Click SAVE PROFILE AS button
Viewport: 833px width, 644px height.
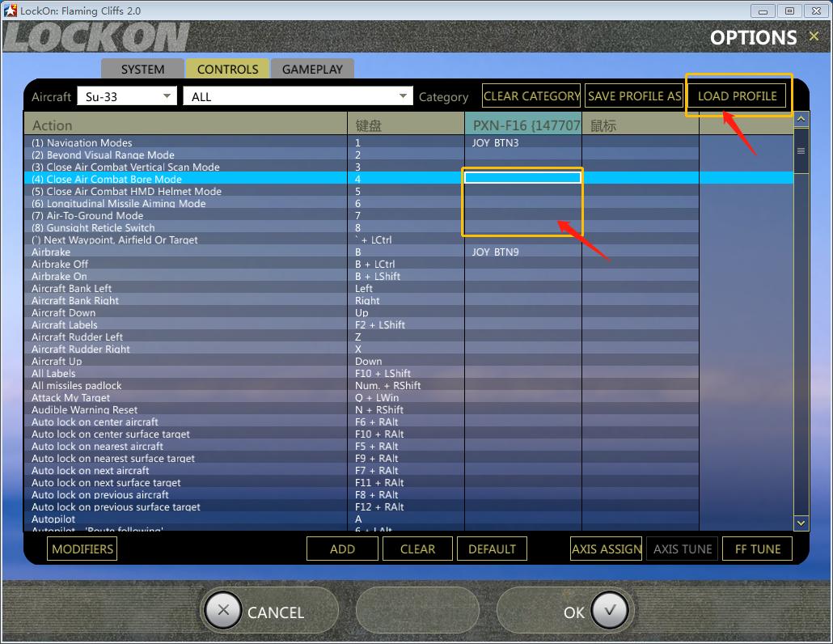[x=634, y=96]
